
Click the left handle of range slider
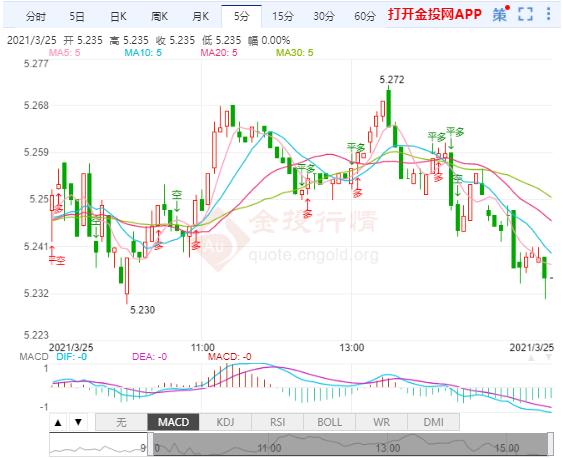[151, 445]
